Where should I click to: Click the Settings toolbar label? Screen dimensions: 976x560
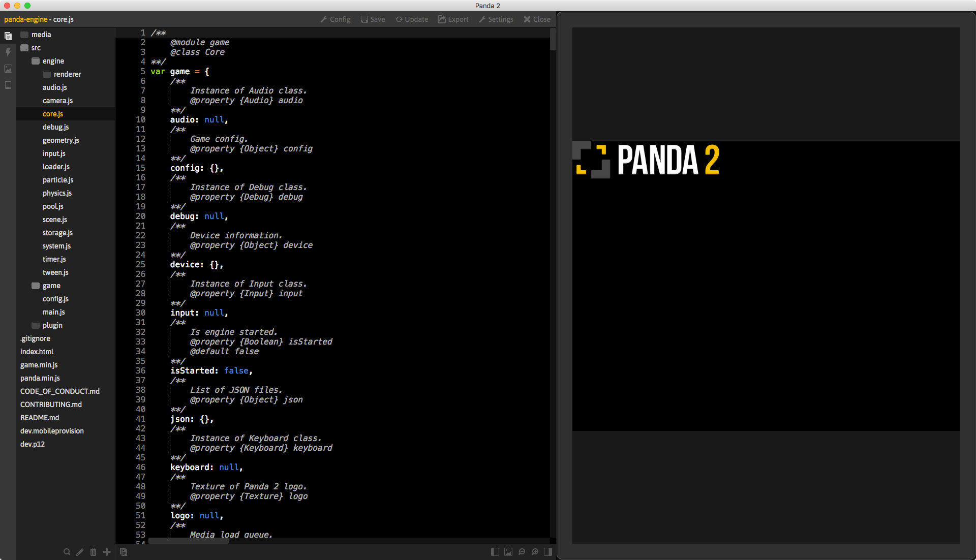[501, 19]
